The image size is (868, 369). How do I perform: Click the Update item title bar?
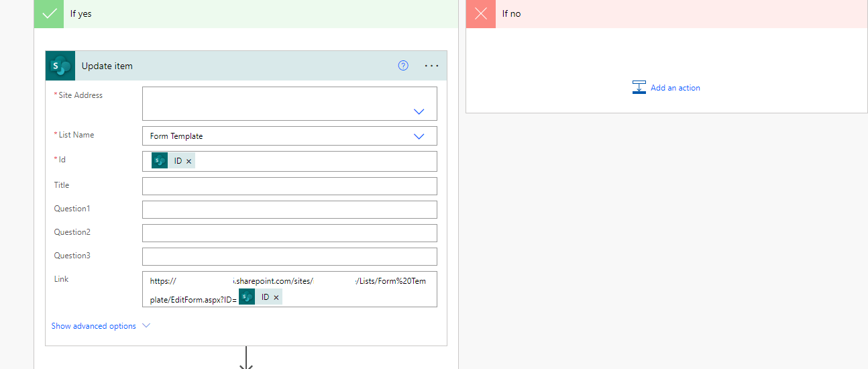(x=246, y=66)
